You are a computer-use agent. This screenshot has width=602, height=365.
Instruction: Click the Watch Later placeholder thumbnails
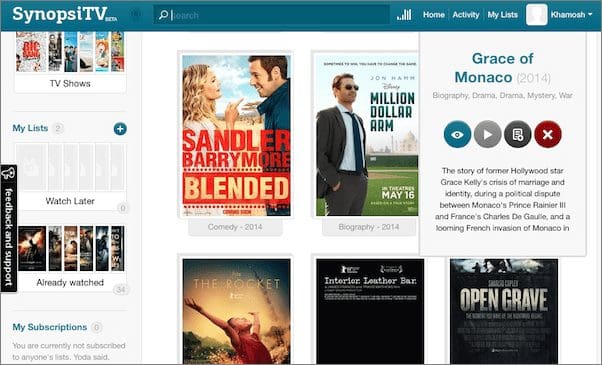pos(70,167)
